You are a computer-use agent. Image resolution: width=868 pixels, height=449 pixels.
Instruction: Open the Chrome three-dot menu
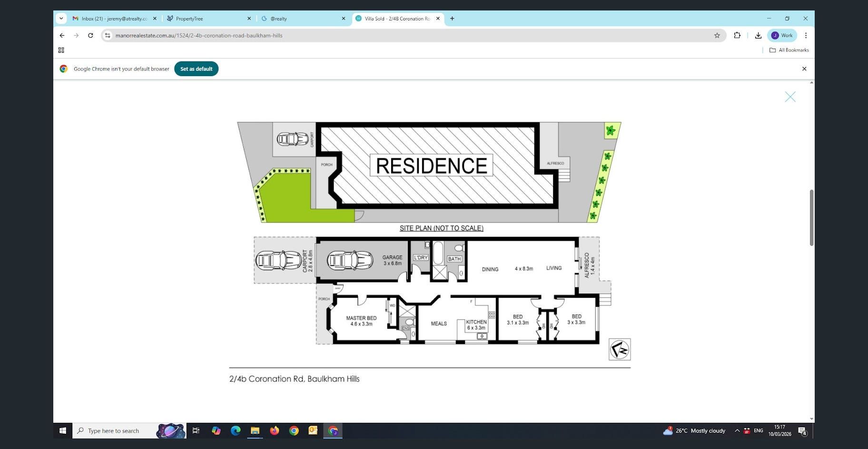coord(806,35)
